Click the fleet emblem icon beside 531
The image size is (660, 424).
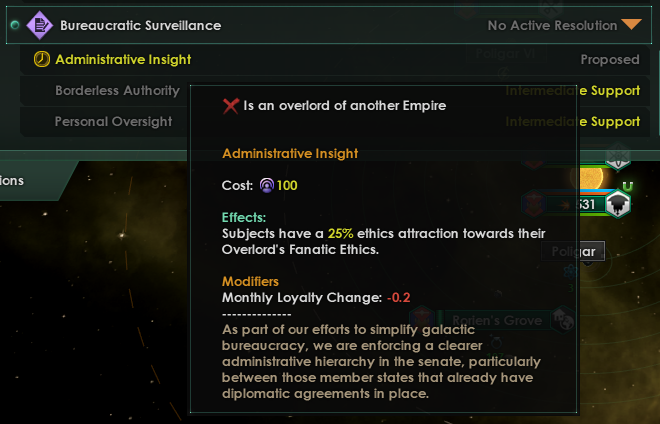(x=618, y=205)
